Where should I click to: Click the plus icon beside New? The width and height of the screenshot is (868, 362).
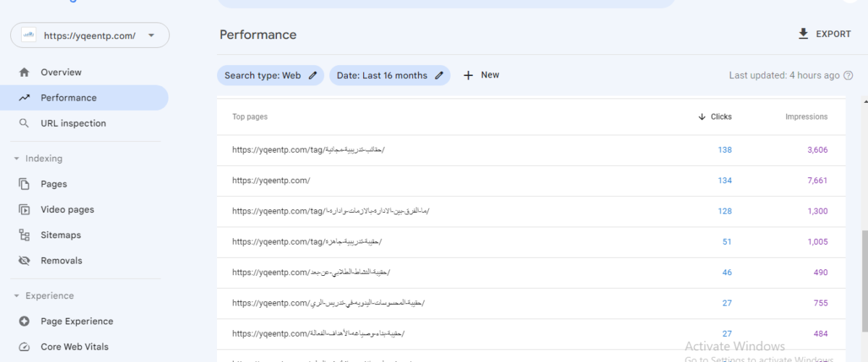point(468,75)
